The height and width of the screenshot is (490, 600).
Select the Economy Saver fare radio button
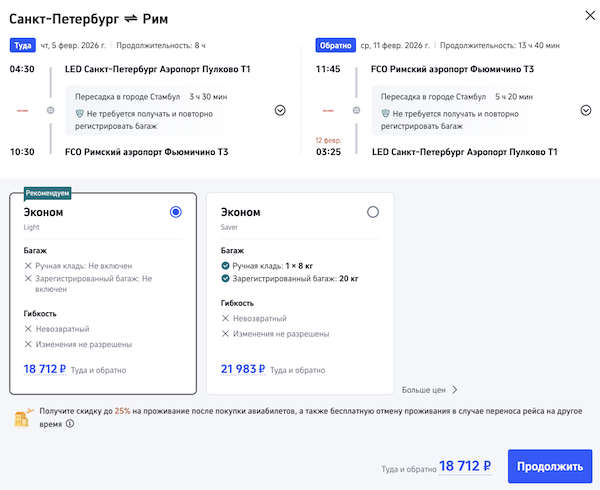pyautogui.click(x=373, y=212)
